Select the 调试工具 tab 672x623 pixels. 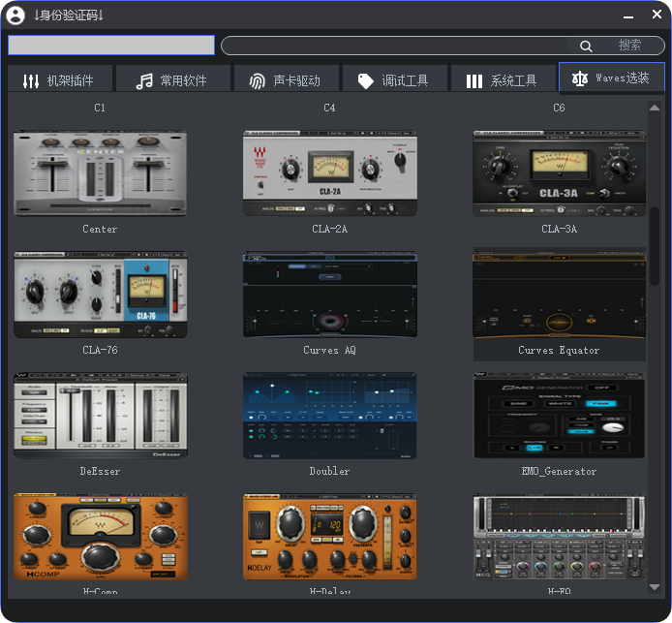tap(395, 78)
